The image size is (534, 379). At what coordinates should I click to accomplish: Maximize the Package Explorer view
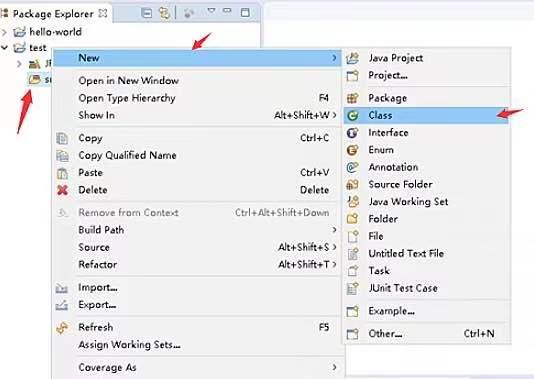245,13
